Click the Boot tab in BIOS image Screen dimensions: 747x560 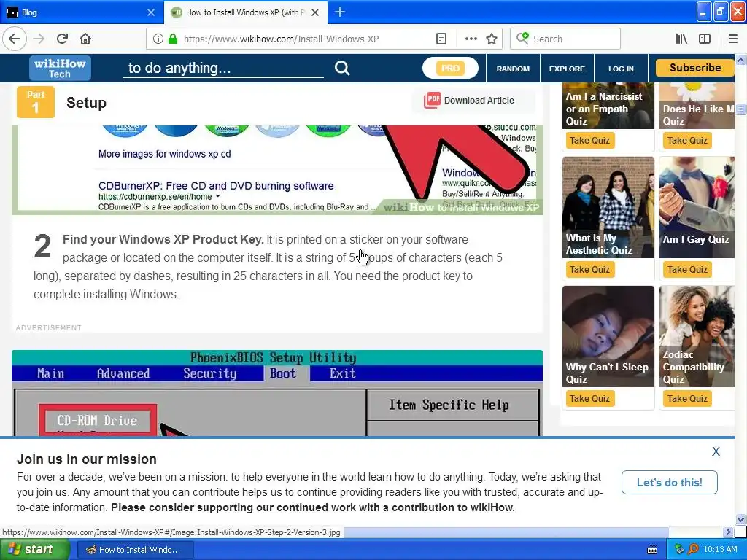tap(283, 373)
